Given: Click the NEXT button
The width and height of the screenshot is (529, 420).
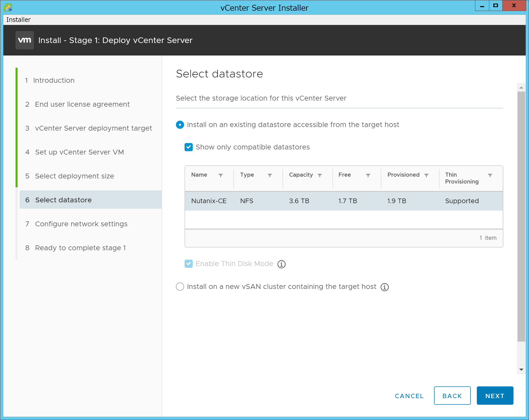Looking at the screenshot, I should pos(495,396).
